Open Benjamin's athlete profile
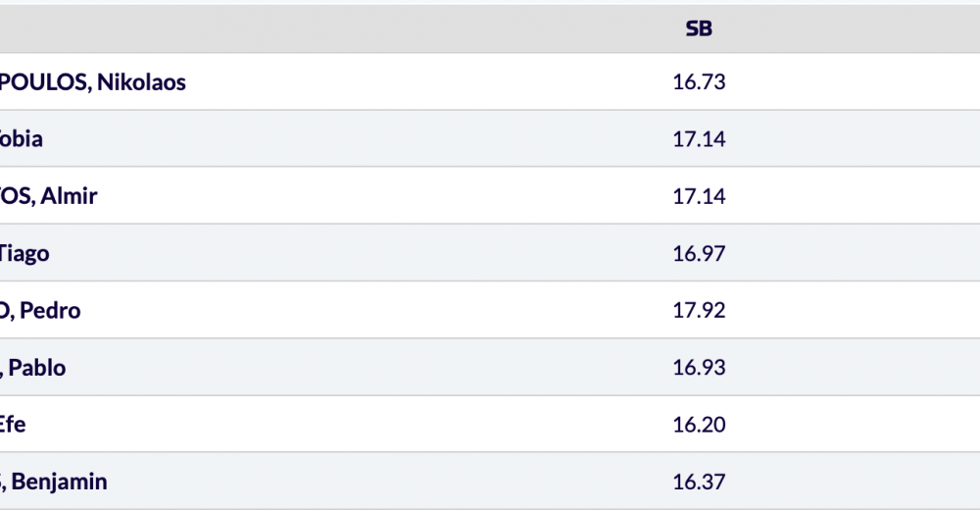Image resolution: width=980 pixels, height=510 pixels. [x=55, y=482]
